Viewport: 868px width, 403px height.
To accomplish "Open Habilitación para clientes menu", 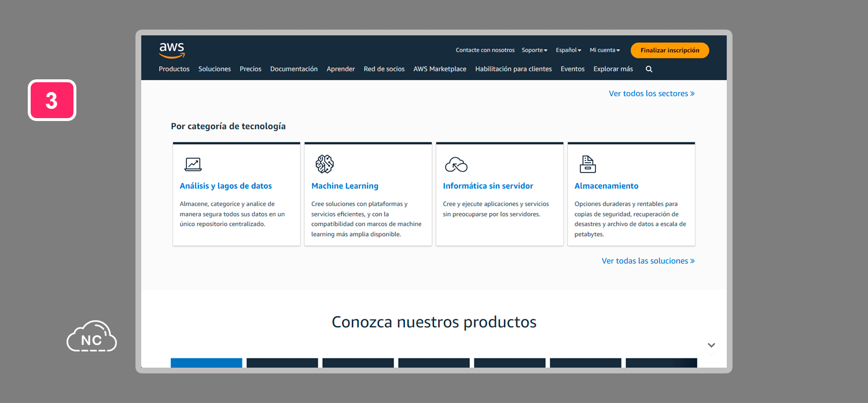I will point(513,69).
